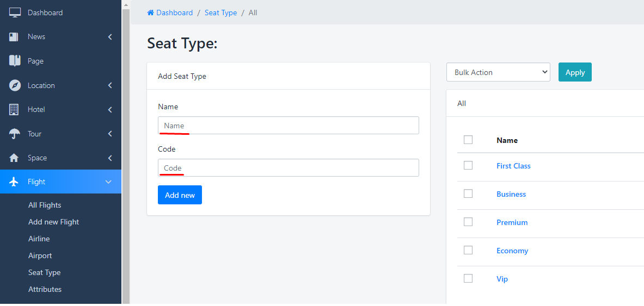This screenshot has height=306, width=644.
Task: Toggle the select-all checkbox in Name header
Action: [468, 140]
